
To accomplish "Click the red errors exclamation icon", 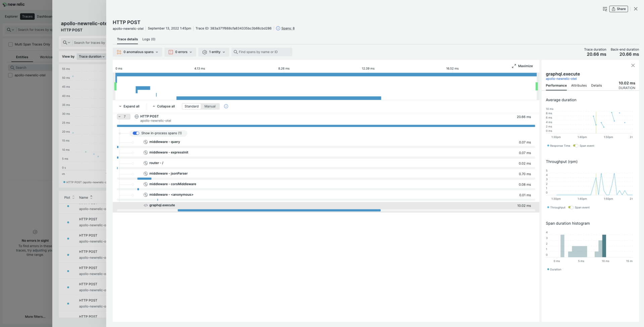I will 171,52.
